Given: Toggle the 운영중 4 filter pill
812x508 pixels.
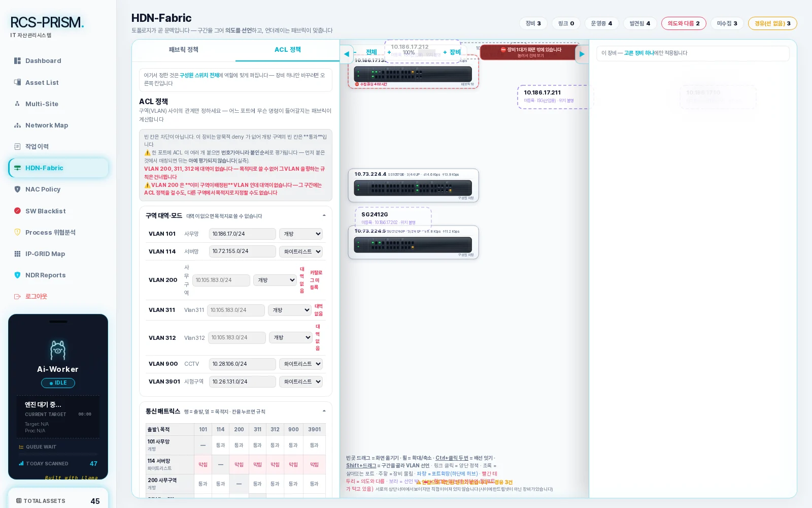Looking at the screenshot, I should (601, 23).
